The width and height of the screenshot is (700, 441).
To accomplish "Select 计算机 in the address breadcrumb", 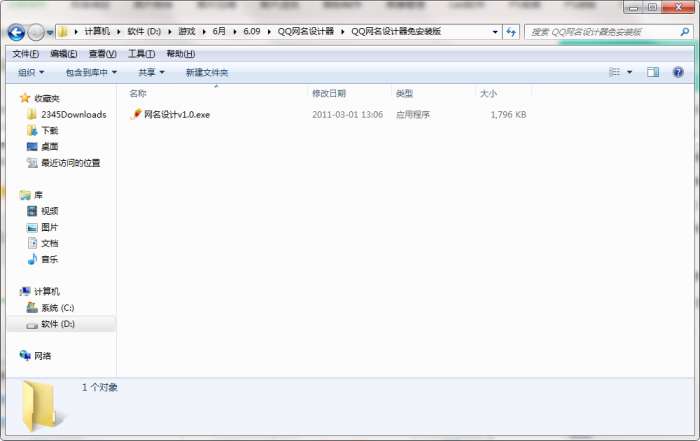I will 97,31.
